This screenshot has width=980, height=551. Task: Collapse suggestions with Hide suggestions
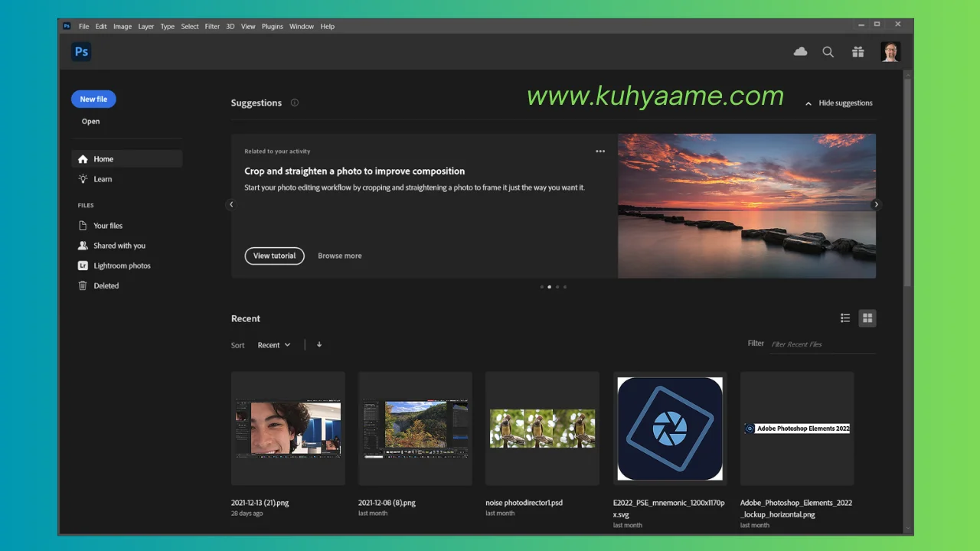click(838, 103)
